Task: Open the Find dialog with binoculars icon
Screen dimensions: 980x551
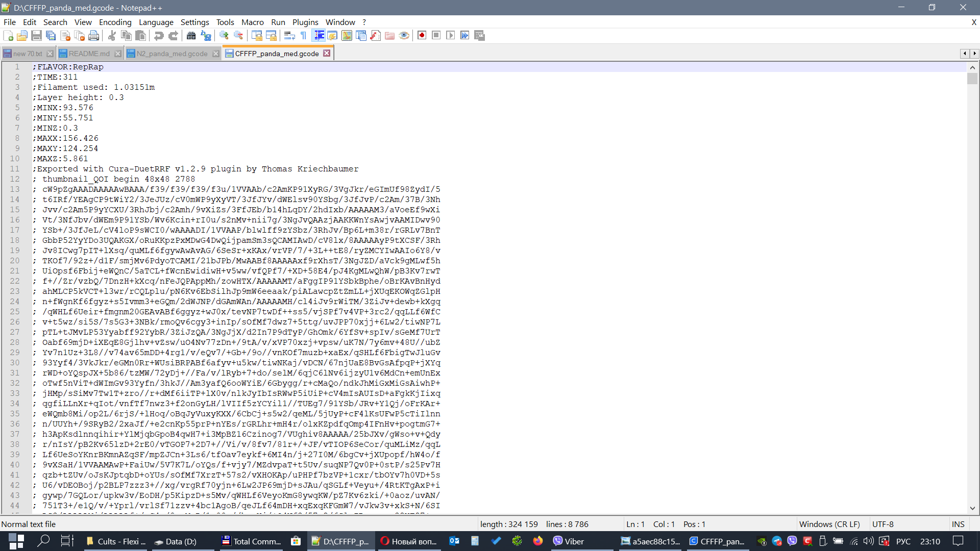Action: pyautogui.click(x=191, y=36)
